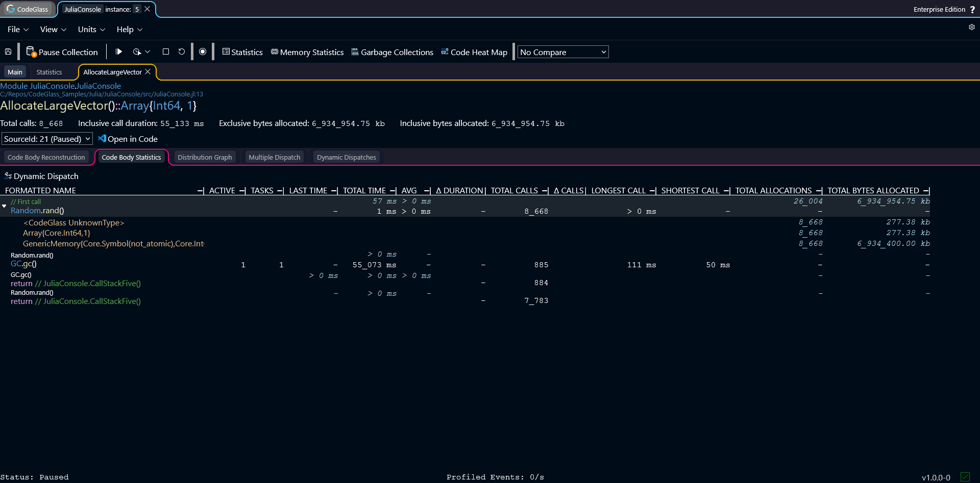980x483 pixels.
Task: Open the Distribution Graph tab
Action: tap(205, 157)
